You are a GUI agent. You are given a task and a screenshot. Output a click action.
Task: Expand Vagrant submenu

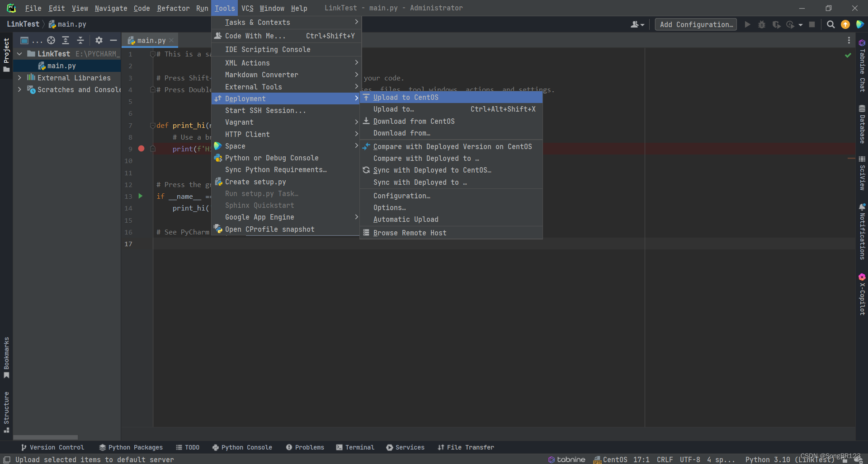[286, 122]
